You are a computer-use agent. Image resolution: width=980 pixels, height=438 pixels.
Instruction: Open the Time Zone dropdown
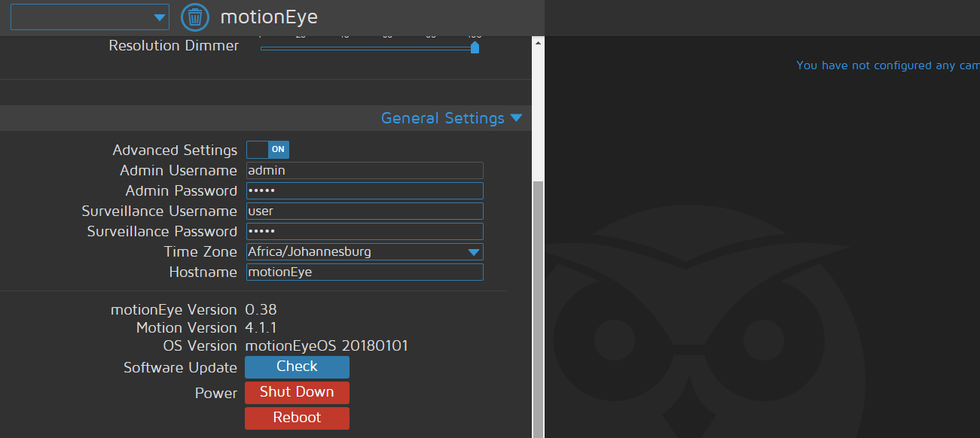474,251
